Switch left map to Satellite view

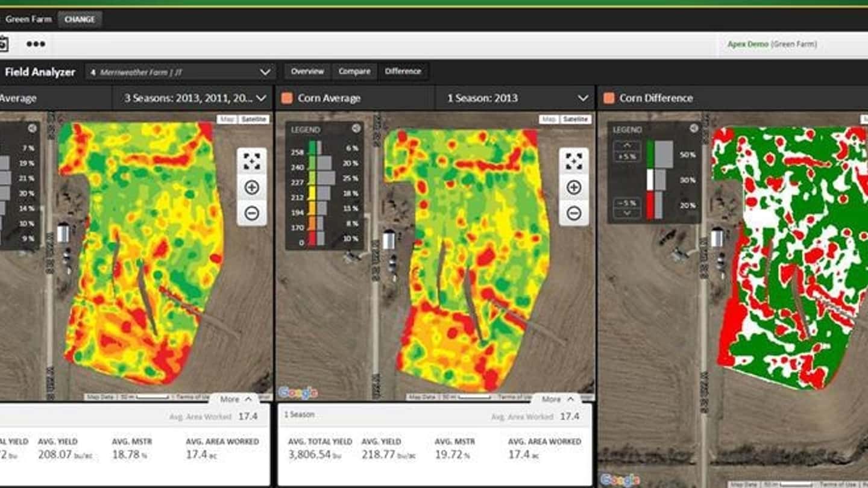pyautogui.click(x=253, y=119)
